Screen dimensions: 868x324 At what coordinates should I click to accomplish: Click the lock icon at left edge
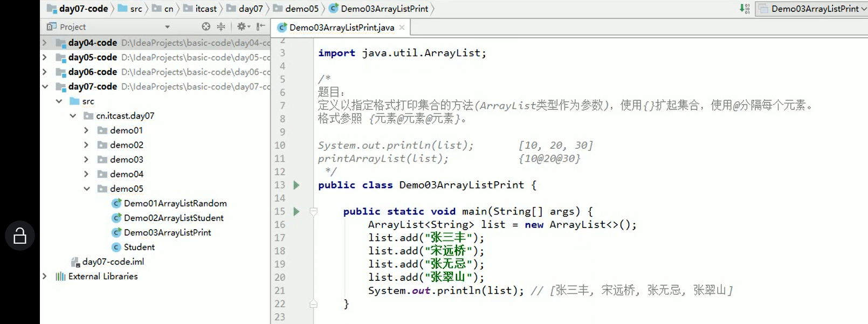pos(20,236)
